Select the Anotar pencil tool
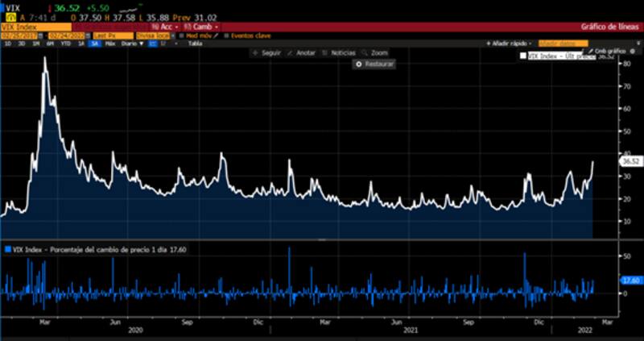This screenshot has height=341, width=644. (x=290, y=52)
